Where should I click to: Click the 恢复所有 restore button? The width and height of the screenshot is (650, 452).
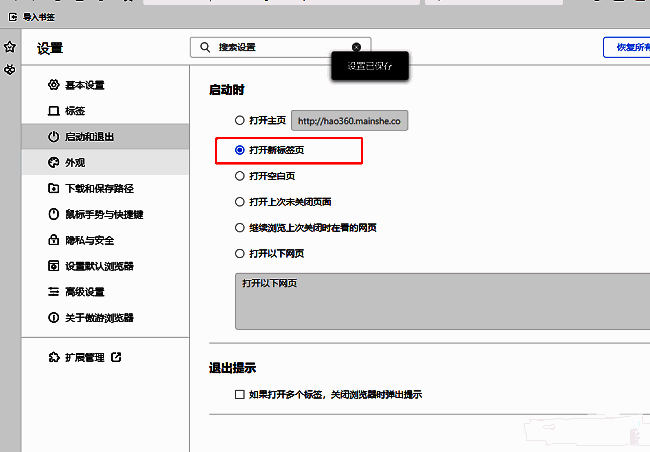point(626,47)
